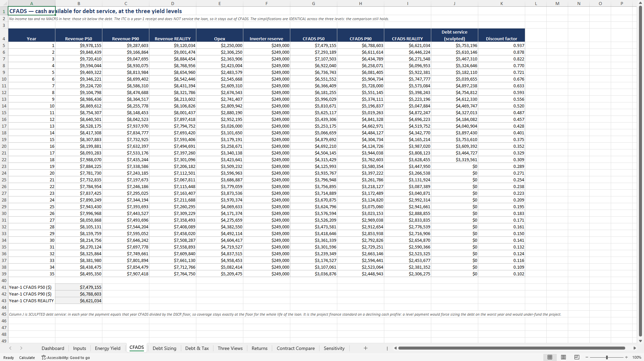
Task: Click the vertical scrollbar thumb
Action: [640, 171]
